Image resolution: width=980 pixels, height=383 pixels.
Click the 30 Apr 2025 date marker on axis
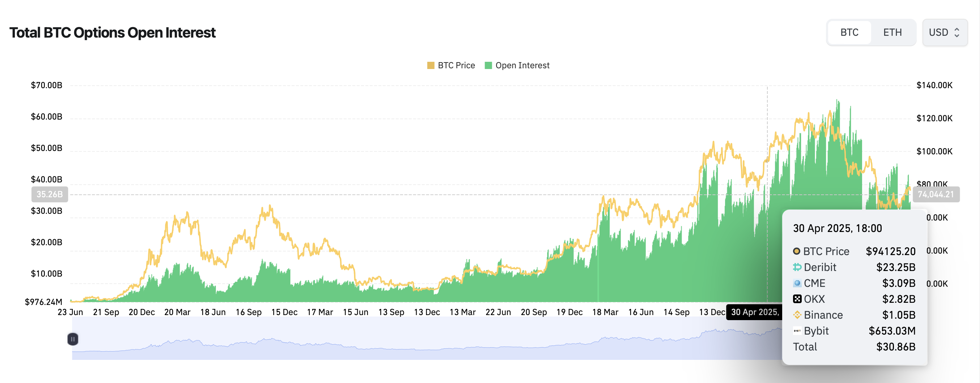754,312
